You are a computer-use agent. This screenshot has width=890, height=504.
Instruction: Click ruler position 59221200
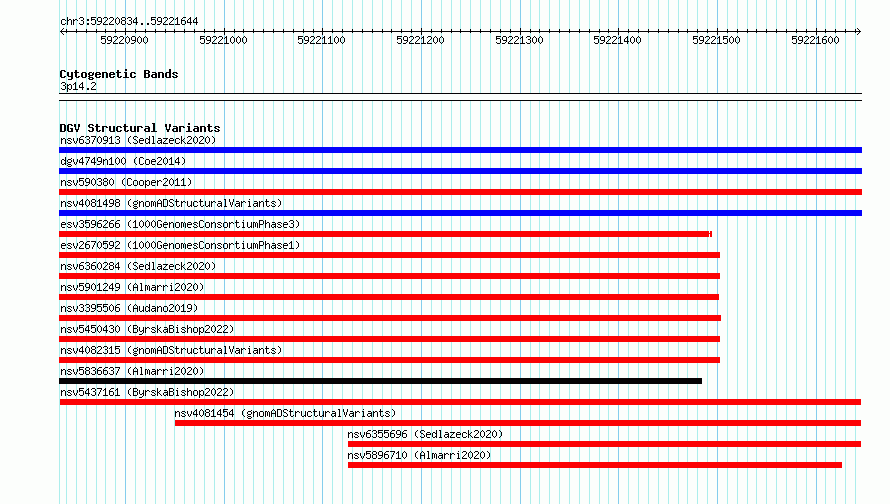click(x=420, y=40)
